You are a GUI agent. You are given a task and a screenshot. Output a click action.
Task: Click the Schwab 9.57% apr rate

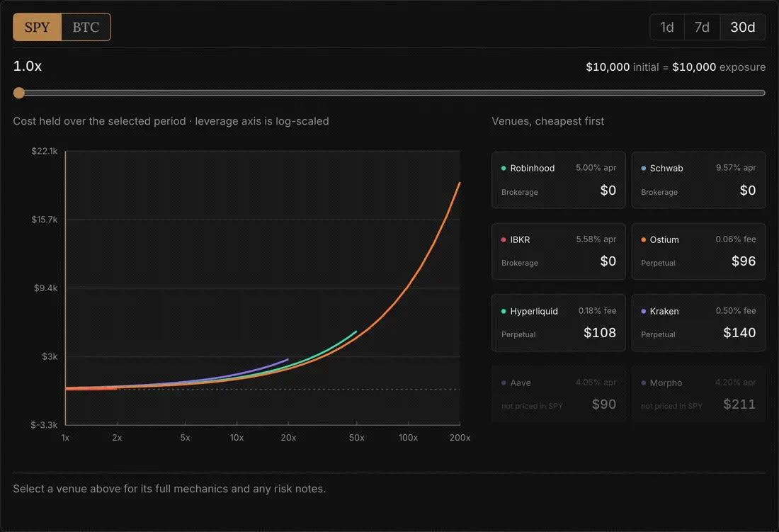tap(736, 168)
